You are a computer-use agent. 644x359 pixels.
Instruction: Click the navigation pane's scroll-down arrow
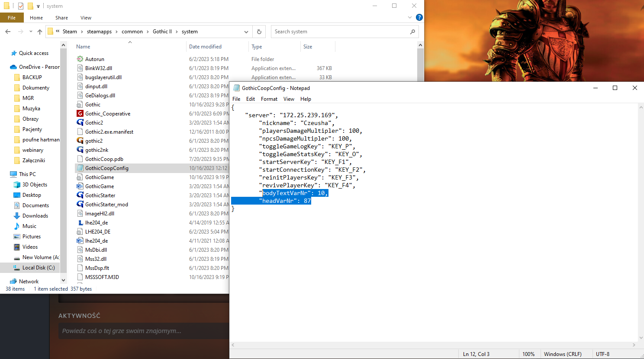63,280
